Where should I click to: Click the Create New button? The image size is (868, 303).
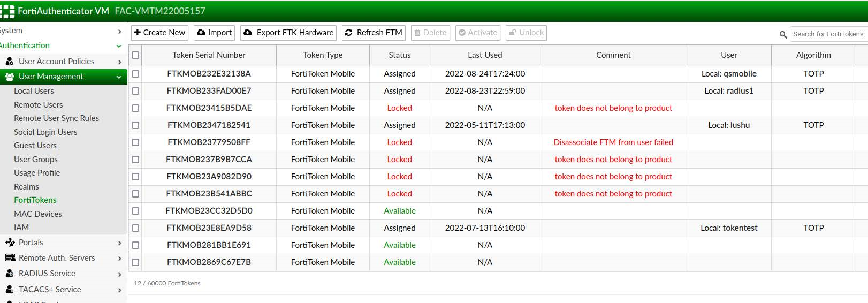click(159, 33)
